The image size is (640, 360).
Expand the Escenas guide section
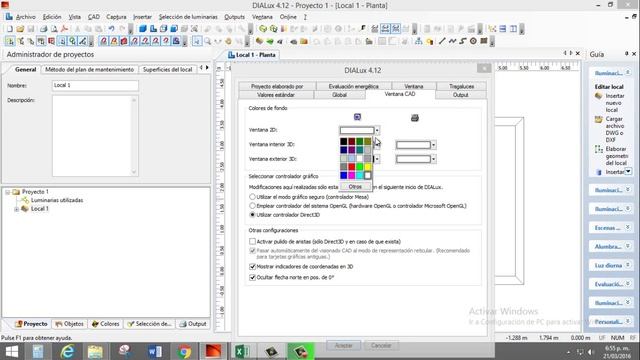[628, 227]
